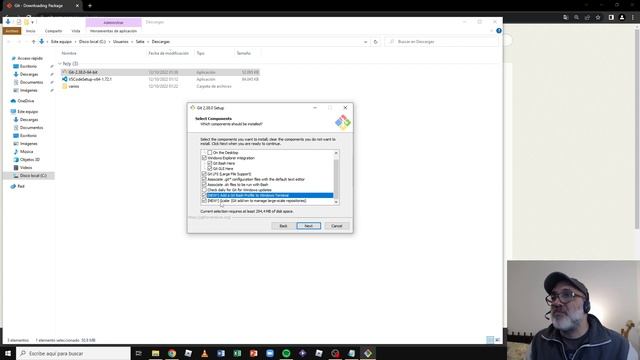Image resolution: width=640 pixels, height=360 pixels.
Task: Toggle Git LFS (Large File Support) checkbox
Action: coord(204,174)
